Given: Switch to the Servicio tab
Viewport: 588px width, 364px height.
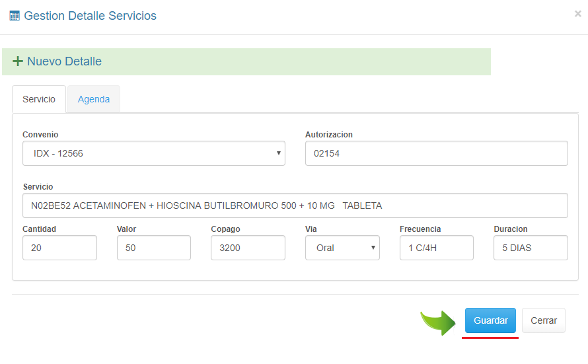Looking at the screenshot, I should pos(39,99).
